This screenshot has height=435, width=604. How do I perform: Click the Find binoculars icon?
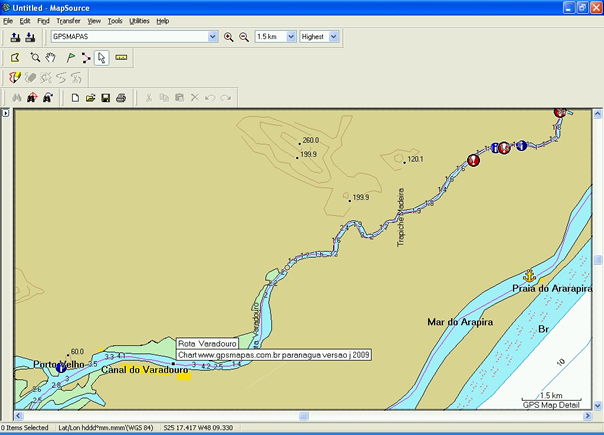[15, 98]
